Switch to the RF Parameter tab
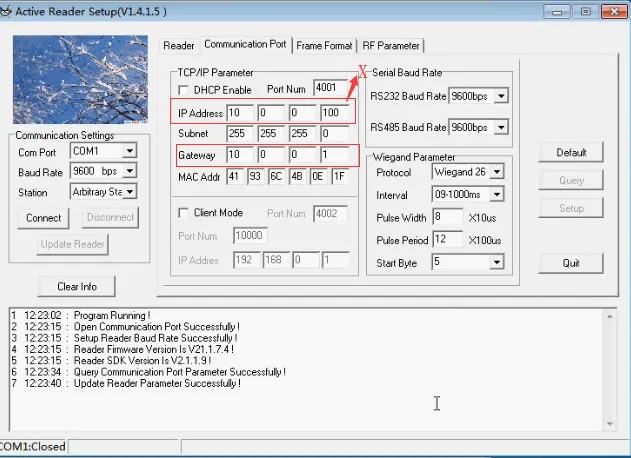Screen dimensions: 631x458 391,45
